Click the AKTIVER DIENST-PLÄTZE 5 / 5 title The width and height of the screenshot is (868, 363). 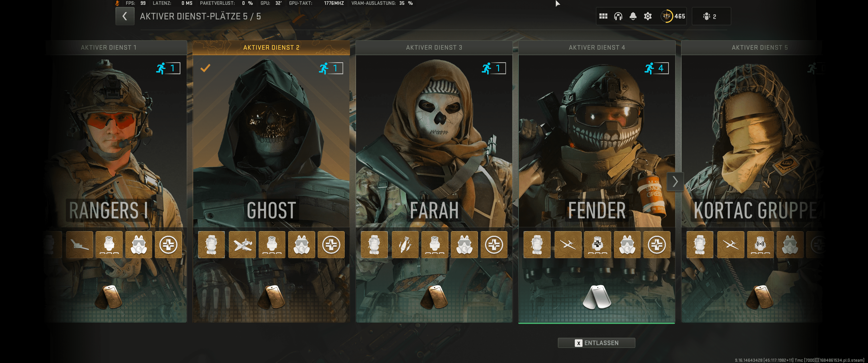click(x=200, y=16)
